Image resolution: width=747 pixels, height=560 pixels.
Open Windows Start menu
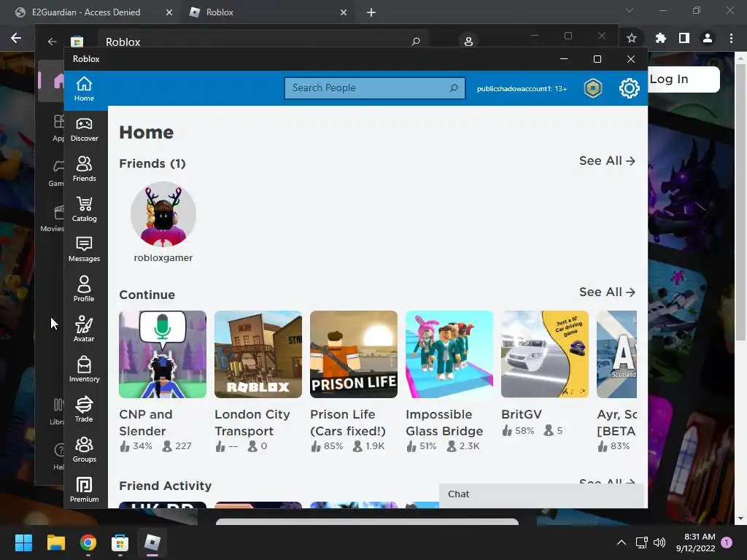23,542
